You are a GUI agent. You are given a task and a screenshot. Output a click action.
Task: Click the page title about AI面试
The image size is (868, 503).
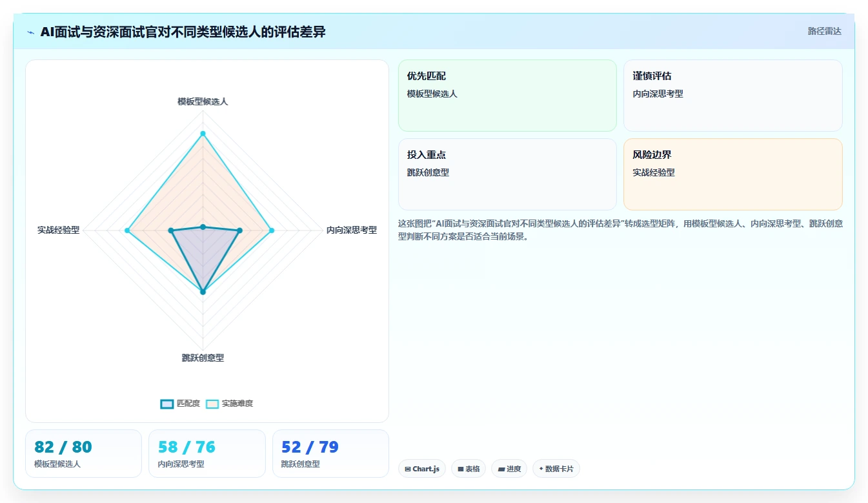tap(183, 32)
